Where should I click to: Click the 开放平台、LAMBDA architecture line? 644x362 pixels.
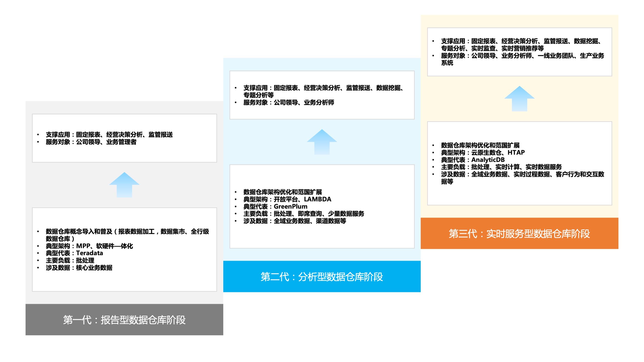[x=287, y=199]
